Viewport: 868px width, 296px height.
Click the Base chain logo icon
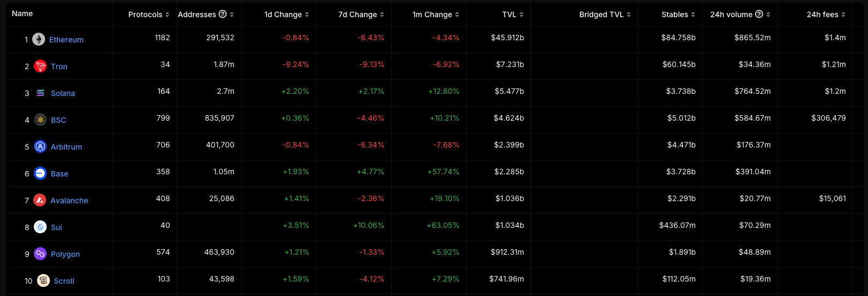pyautogui.click(x=40, y=173)
